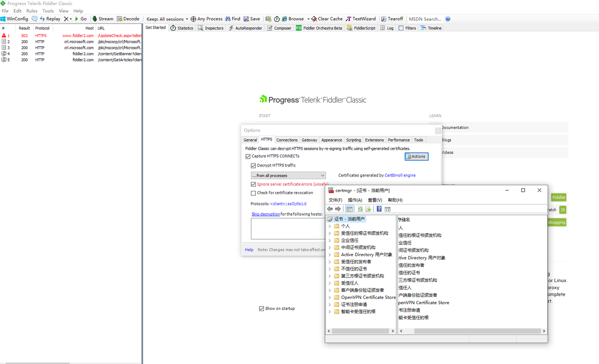Open the Fiddler Orchestra Beta tab
Viewport: 599px width, 364px height.
click(319, 28)
